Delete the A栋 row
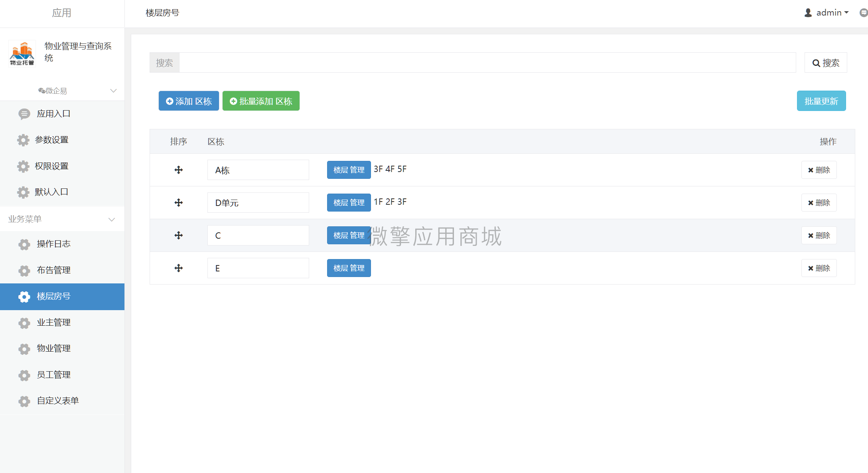868x473 pixels. pyautogui.click(x=819, y=170)
